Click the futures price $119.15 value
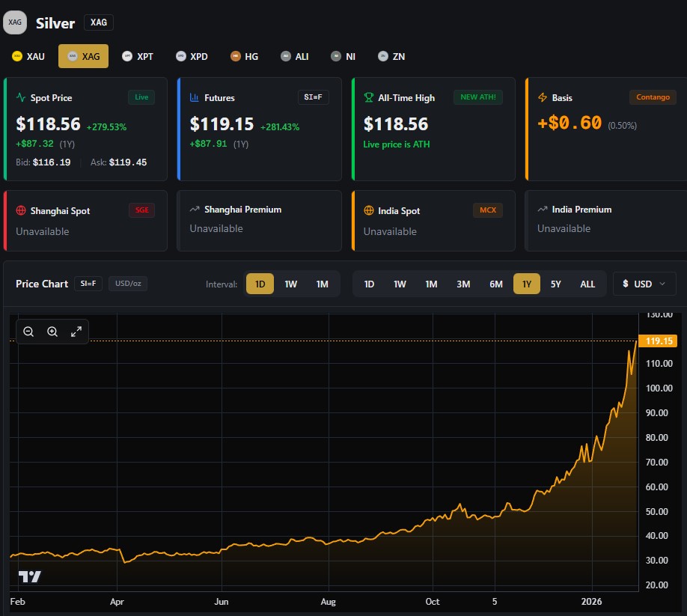 tap(222, 124)
